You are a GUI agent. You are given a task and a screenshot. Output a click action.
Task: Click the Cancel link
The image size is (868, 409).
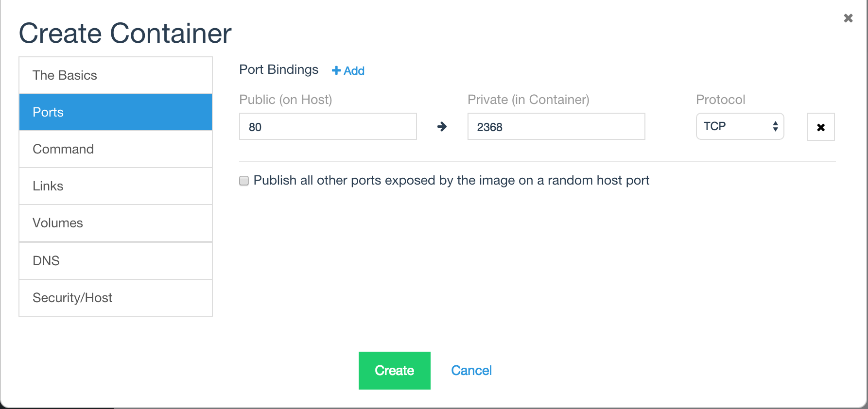[x=471, y=371]
